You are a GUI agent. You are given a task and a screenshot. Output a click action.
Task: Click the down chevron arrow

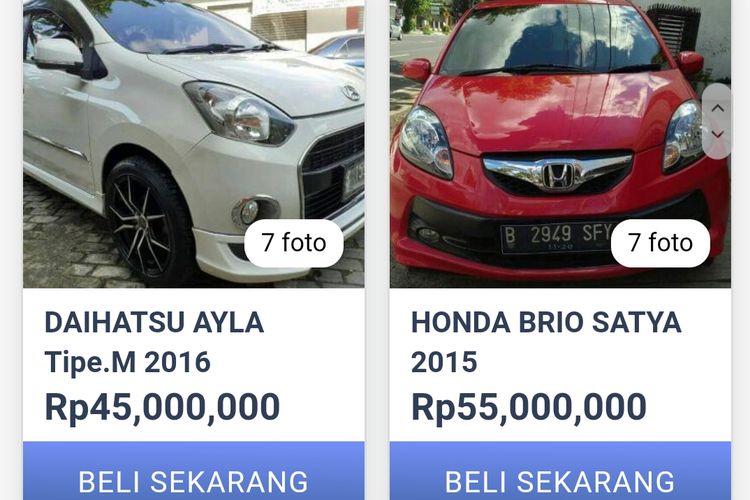pyautogui.click(x=717, y=134)
